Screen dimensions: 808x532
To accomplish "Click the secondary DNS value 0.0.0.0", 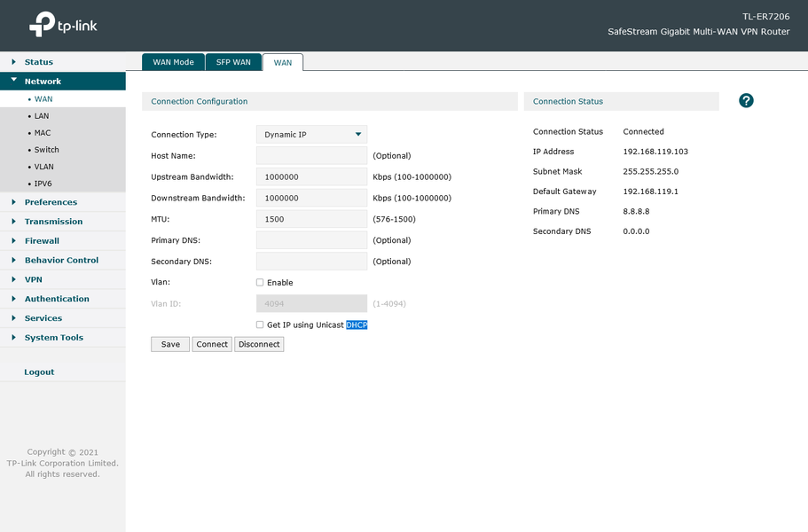I will click(636, 231).
